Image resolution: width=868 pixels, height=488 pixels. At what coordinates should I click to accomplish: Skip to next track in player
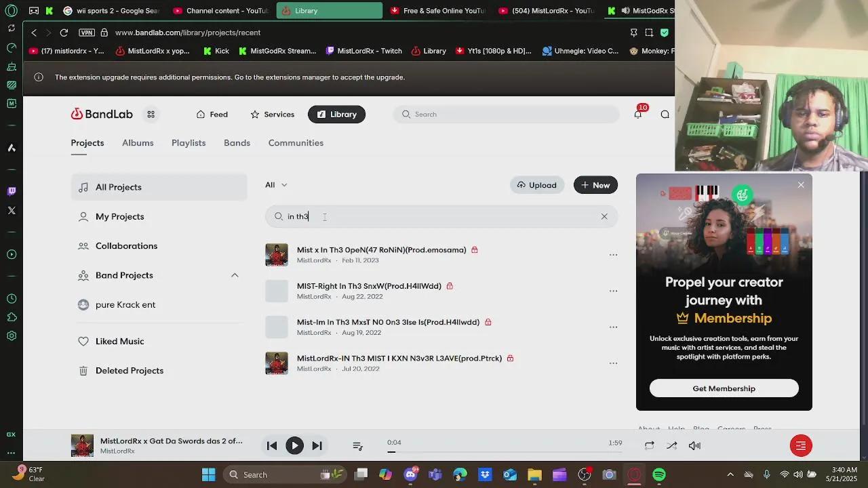pyautogui.click(x=317, y=445)
